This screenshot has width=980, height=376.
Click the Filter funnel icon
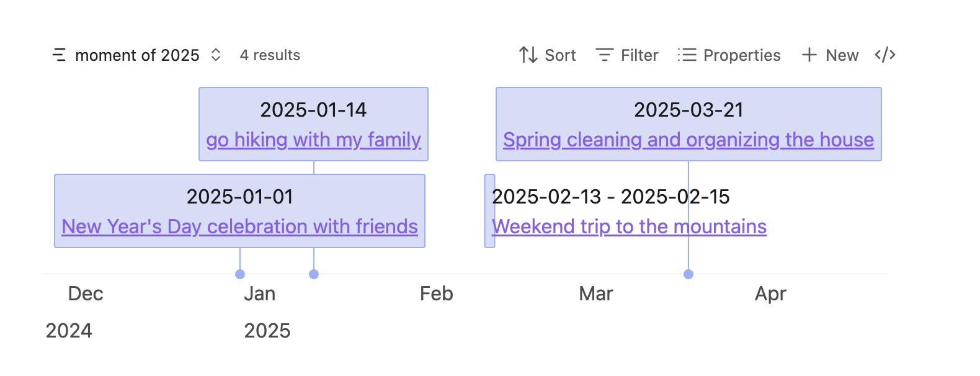(x=604, y=55)
